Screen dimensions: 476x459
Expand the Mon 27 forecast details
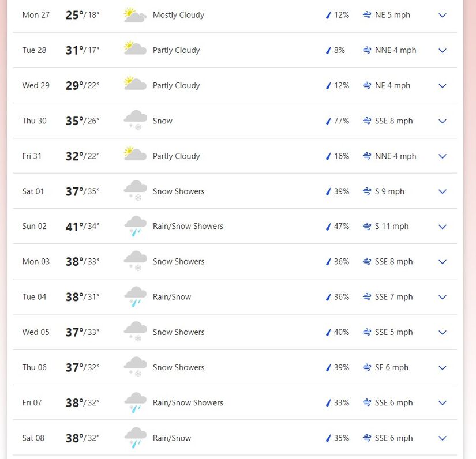443,15
